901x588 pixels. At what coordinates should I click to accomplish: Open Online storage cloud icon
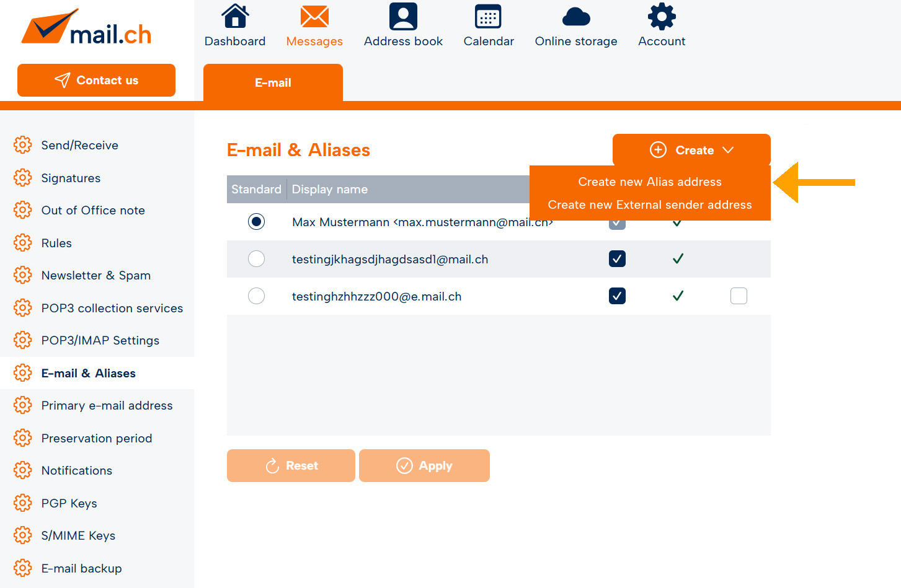click(x=575, y=17)
